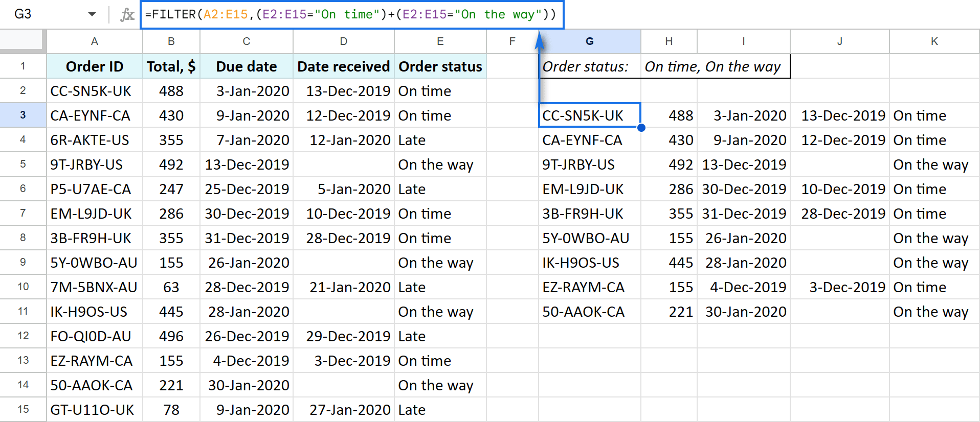Select column I header

pos(743,41)
